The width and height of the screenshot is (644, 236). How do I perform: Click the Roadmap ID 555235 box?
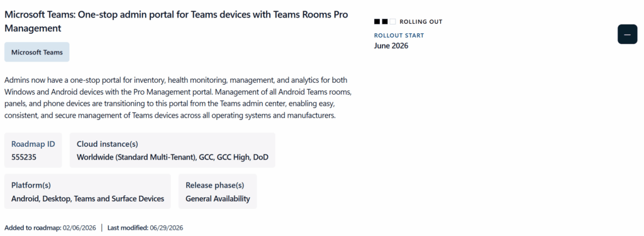click(x=33, y=150)
